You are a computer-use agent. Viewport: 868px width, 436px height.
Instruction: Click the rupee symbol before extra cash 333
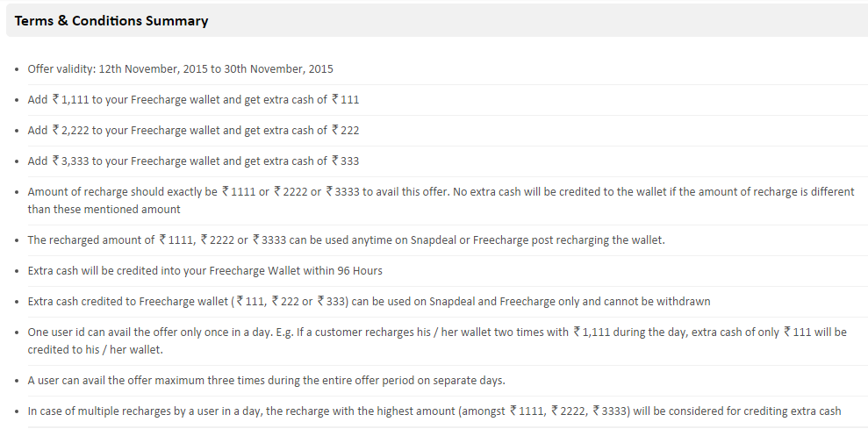[334, 161]
